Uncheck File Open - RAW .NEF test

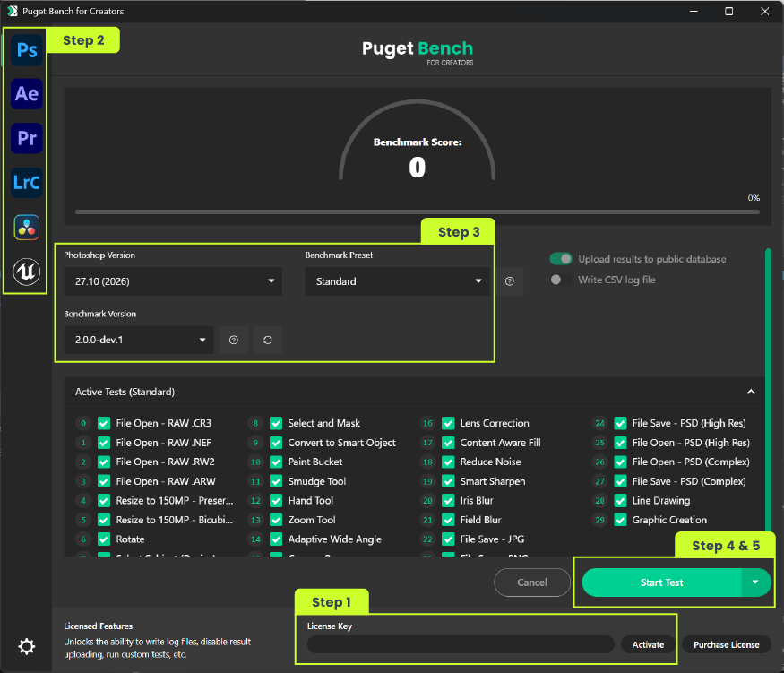click(104, 443)
